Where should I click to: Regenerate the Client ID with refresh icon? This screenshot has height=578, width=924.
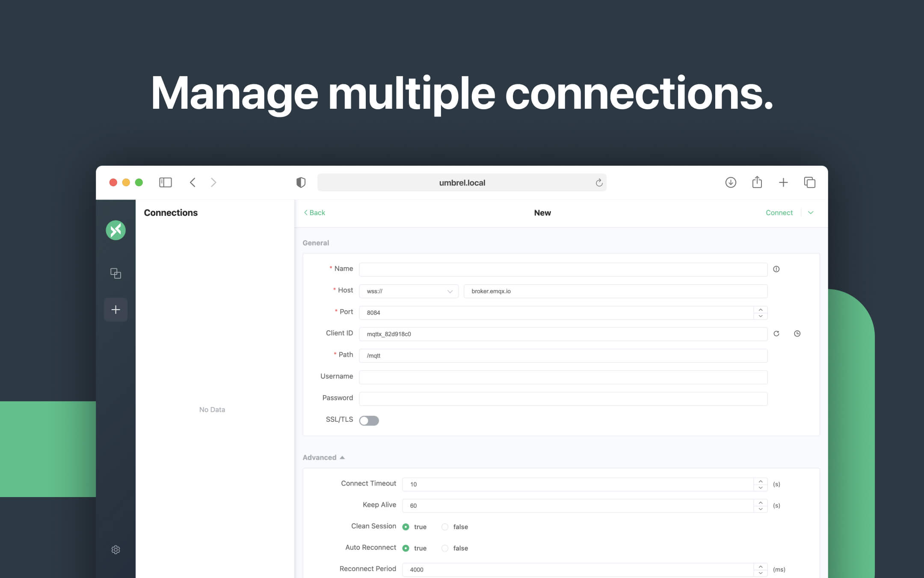point(776,334)
